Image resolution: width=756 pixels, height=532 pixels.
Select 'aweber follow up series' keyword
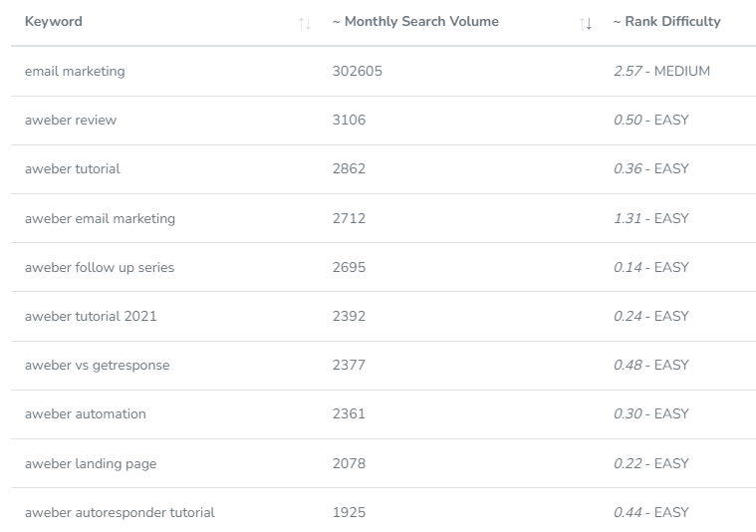tap(100, 267)
